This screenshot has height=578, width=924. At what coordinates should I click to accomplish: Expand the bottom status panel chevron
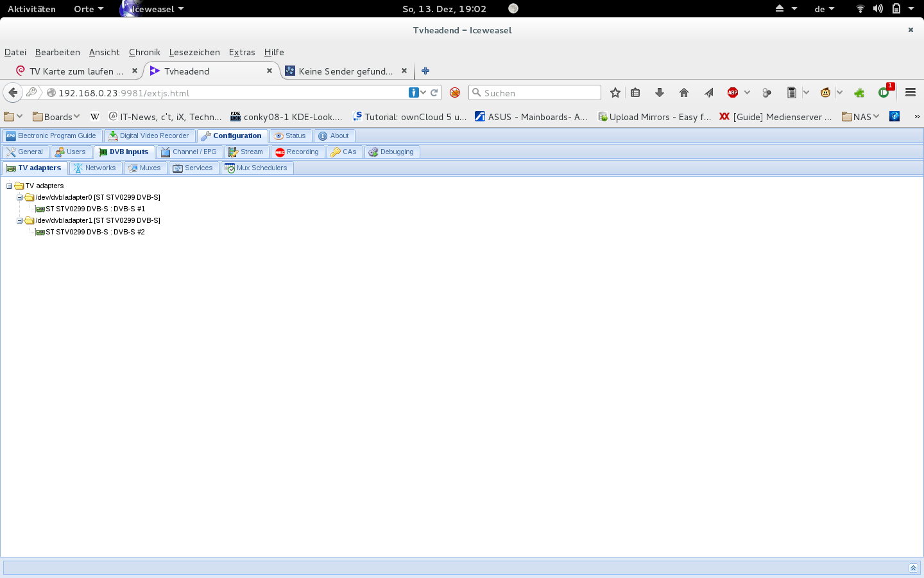[x=913, y=568]
